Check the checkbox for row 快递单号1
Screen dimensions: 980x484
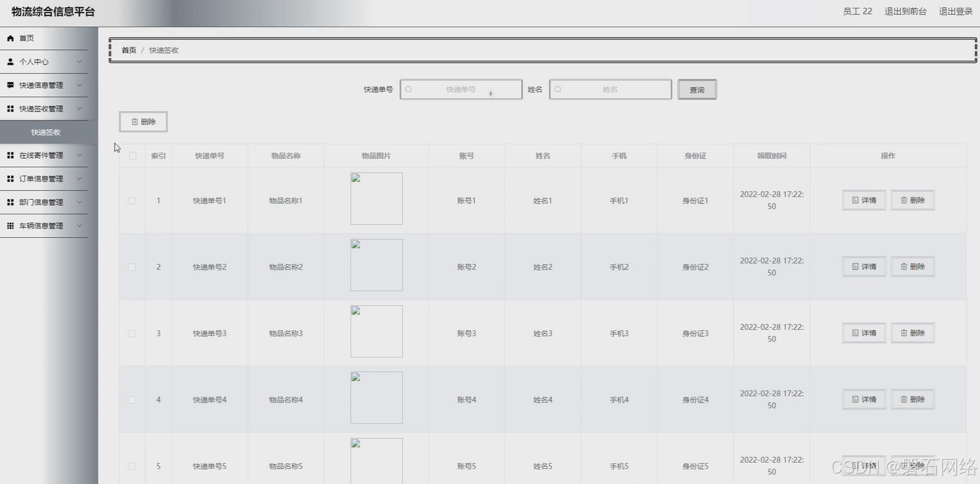coord(132,200)
